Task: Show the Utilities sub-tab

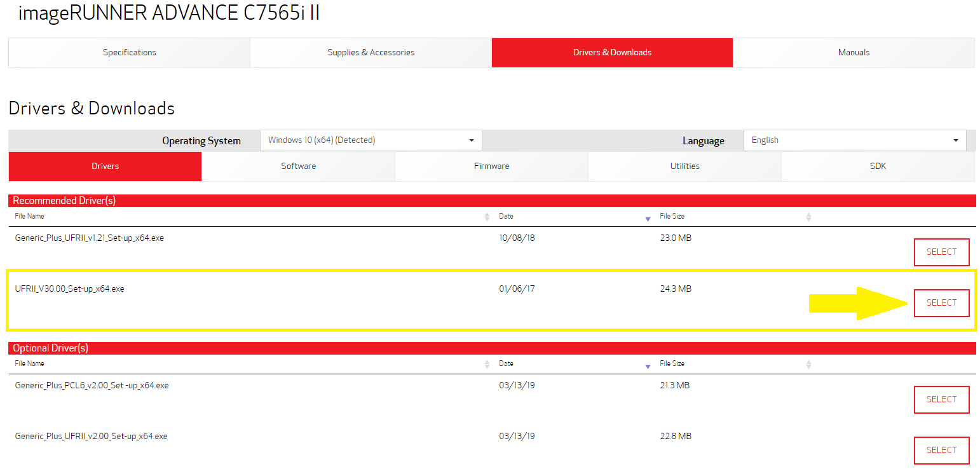Action: pos(684,166)
